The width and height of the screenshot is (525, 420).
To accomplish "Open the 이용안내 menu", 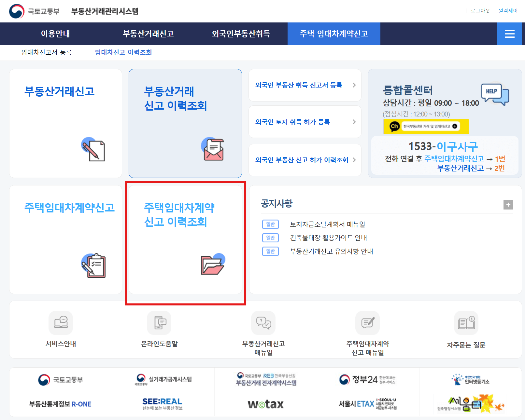I will click(x=55, y=34).
